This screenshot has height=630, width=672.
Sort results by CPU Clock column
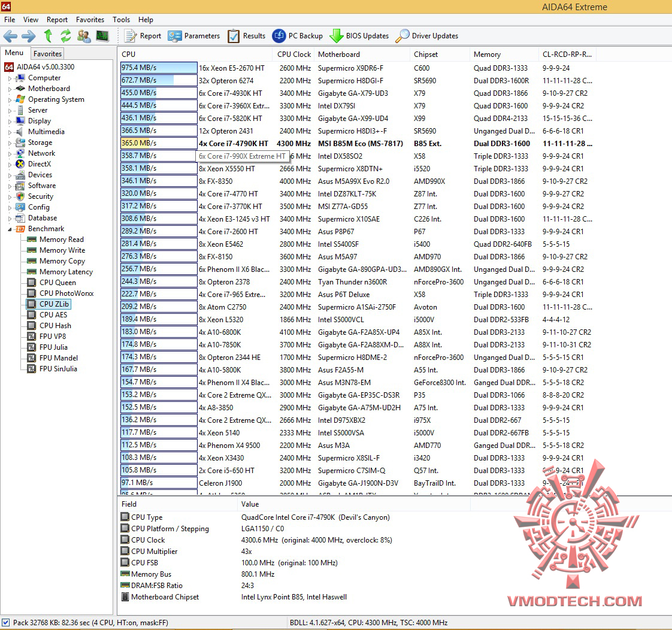[293, 54]
